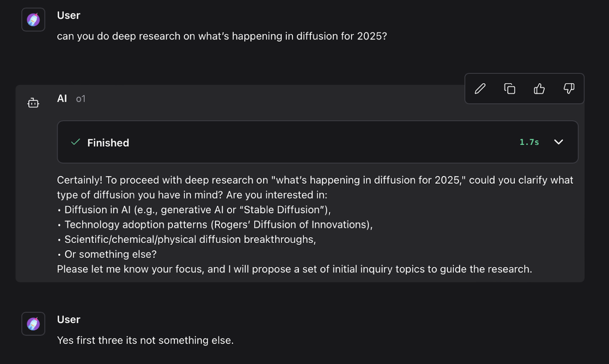Click the AI sender name
The width and height of the screenshot is (609, 364).
[62, 98]
